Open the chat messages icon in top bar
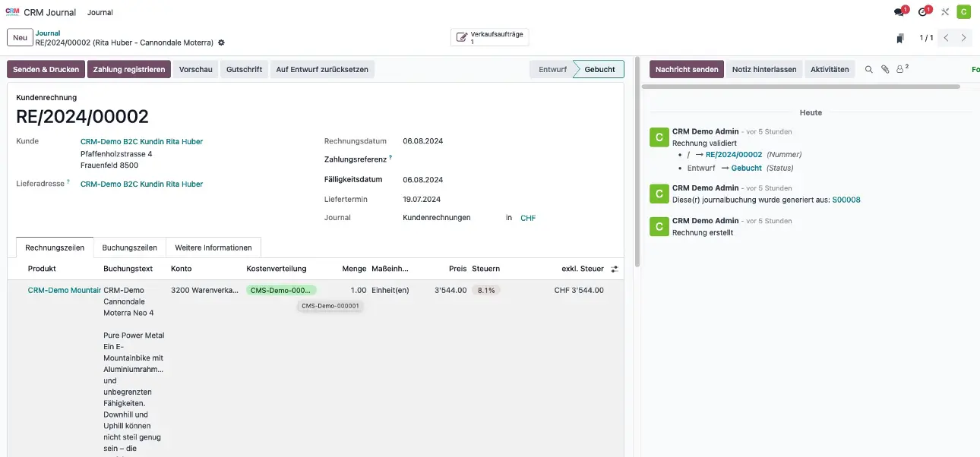The height and width of the screenshot is (457, 980). tap(900, 12)
